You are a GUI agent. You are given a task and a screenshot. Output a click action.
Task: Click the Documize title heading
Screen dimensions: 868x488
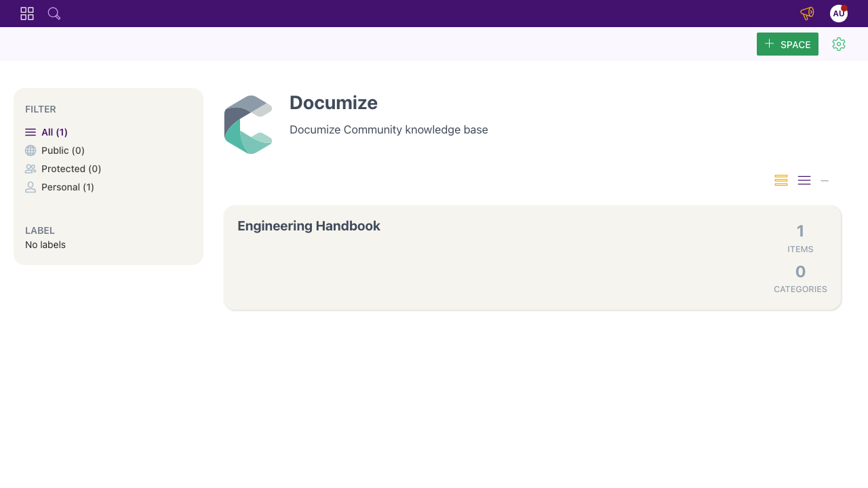pyautogui.click(x=334, y=102)
